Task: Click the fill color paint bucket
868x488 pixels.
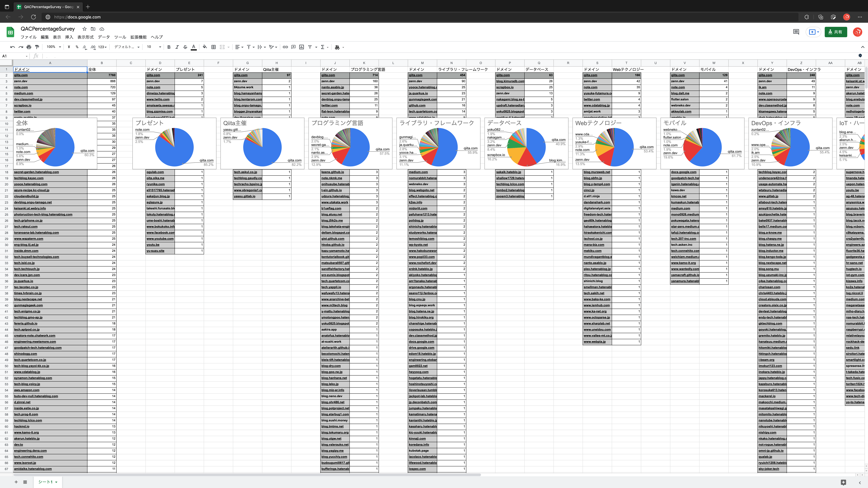Action: pos(205,47)
